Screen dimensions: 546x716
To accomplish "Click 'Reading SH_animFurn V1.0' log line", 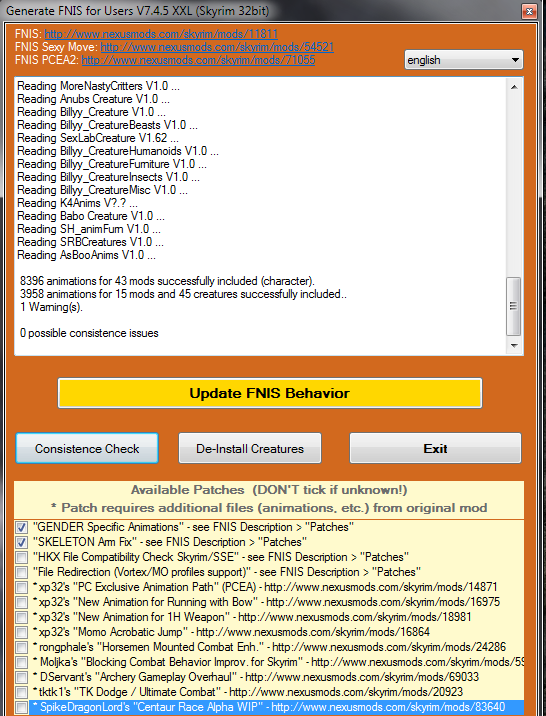I will (x=89, y=229).
